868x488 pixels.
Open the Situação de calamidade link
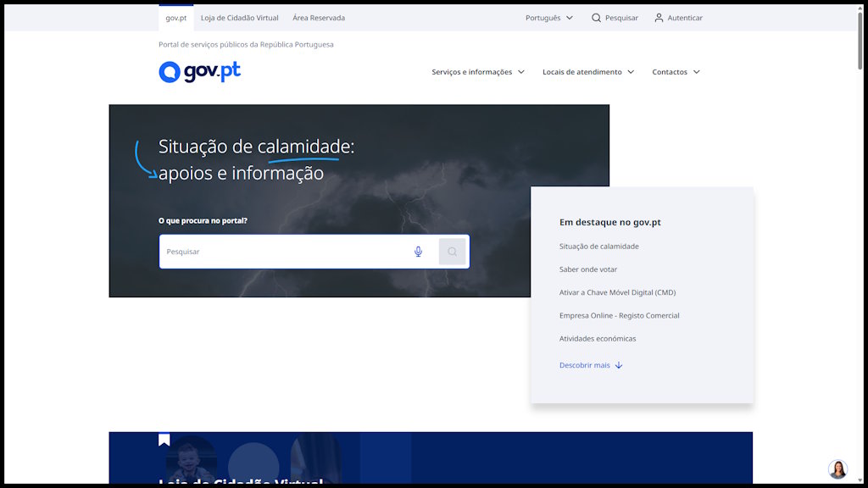click(x=598, y=247)
